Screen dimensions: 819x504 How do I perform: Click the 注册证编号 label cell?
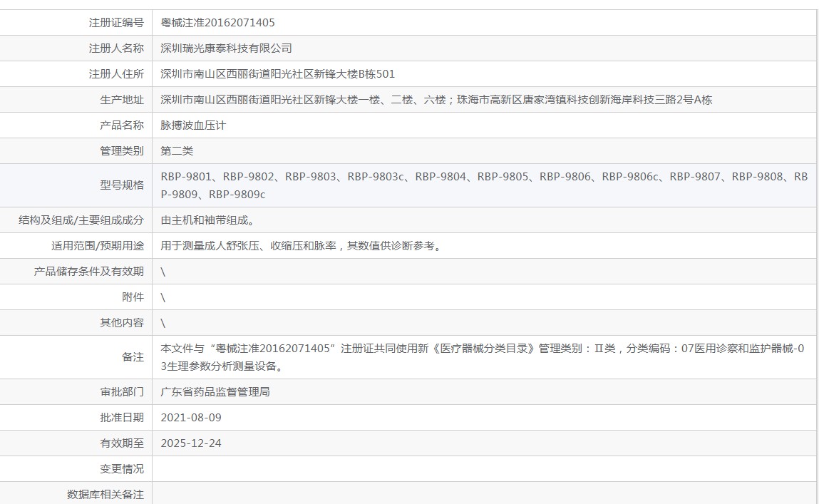(x=116, y=23)
